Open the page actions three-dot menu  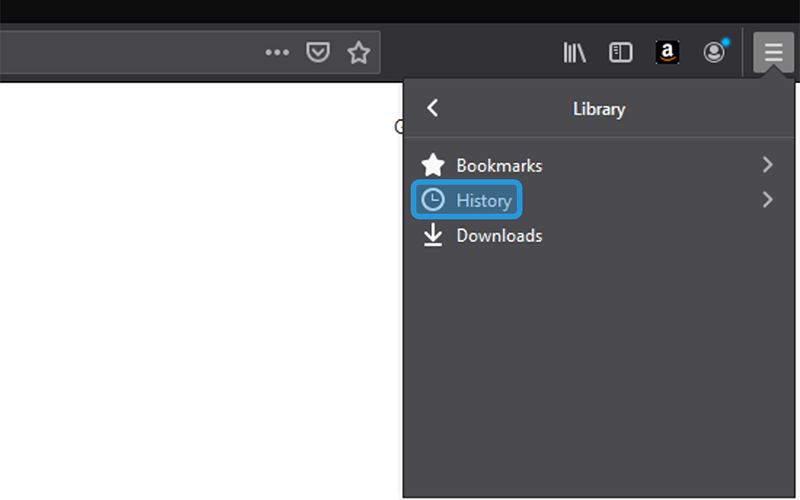[x=277, y=52]
